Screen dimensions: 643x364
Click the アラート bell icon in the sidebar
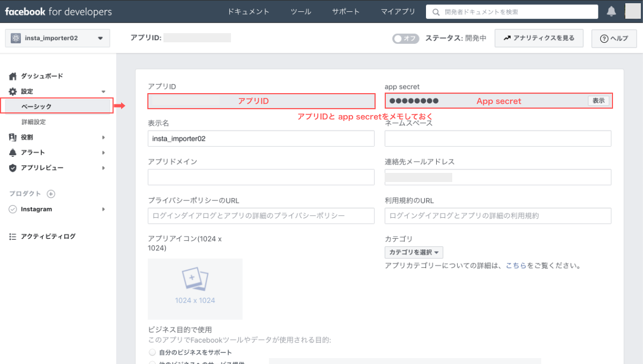(x=13, y=152)
